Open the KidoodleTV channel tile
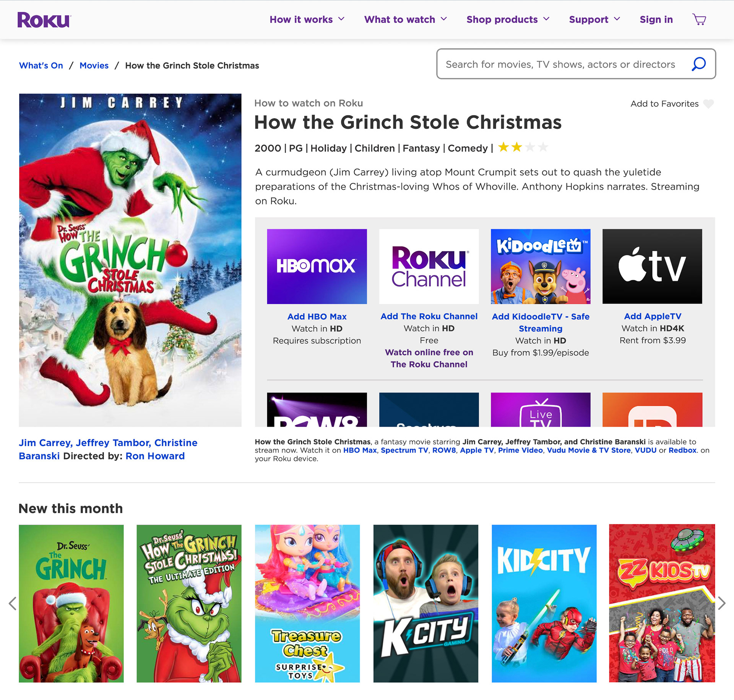Viewport: 734px width, 700px height. (541, 266)
